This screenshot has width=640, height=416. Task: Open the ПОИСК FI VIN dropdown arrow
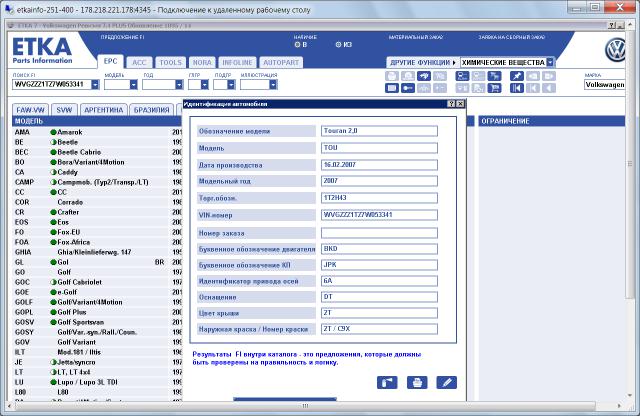coord(95,85)
